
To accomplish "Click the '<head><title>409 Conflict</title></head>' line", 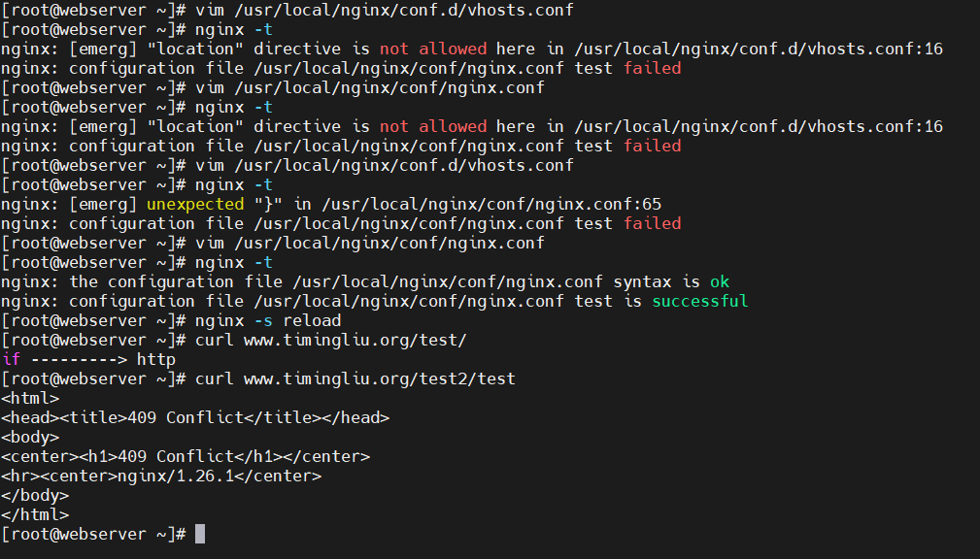I will 195,418.
